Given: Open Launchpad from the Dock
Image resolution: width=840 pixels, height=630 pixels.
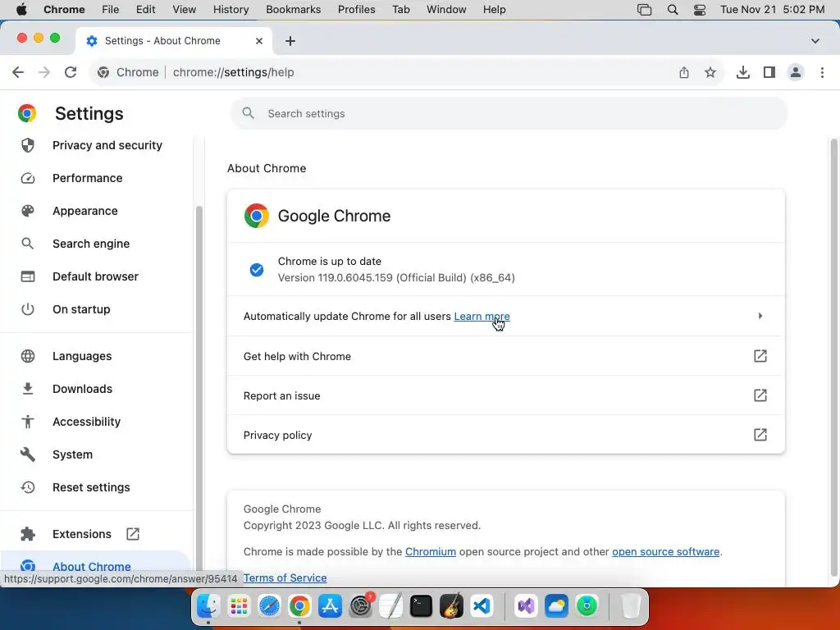Looking at the screenshot, I should click(239, 606).
